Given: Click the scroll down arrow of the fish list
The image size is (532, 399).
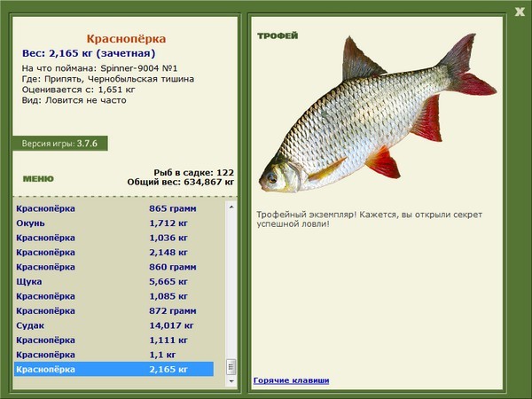Looking at the screenshot, I should 231,381.
